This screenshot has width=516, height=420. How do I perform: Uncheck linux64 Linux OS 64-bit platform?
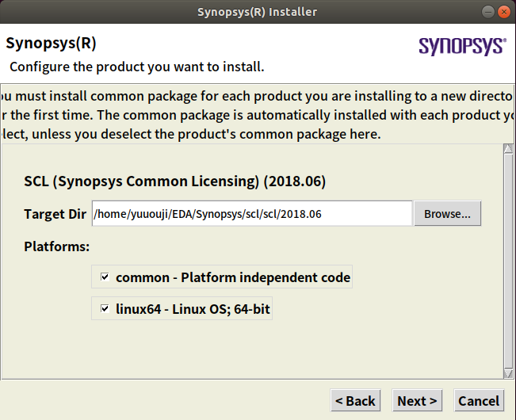point(105,309)
